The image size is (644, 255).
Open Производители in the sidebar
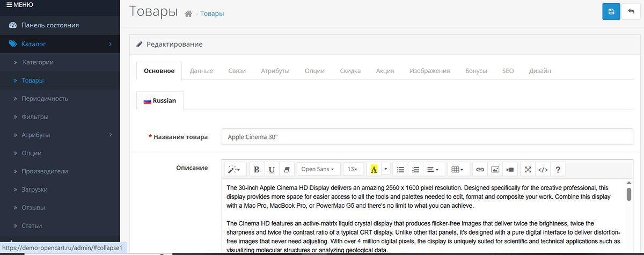pyautogui.click(x=60, y=171)
